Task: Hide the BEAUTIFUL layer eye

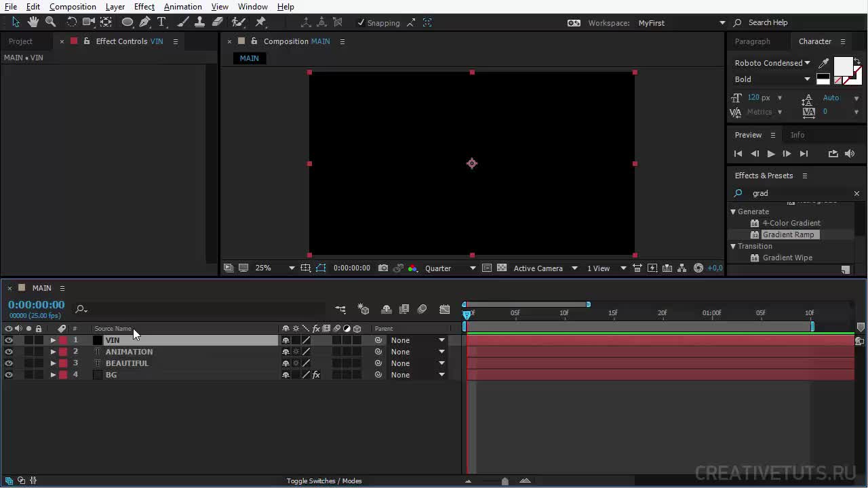Action: pyautogui.click(x=9, y=363)
